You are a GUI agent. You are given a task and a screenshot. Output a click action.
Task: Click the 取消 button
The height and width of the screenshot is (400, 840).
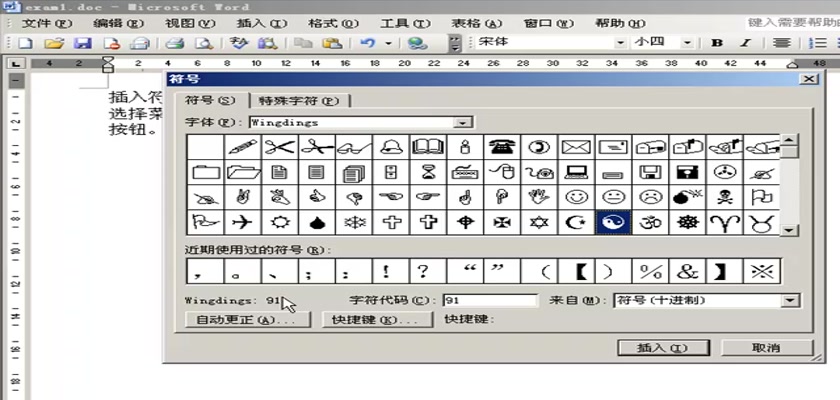coord(767,348)
